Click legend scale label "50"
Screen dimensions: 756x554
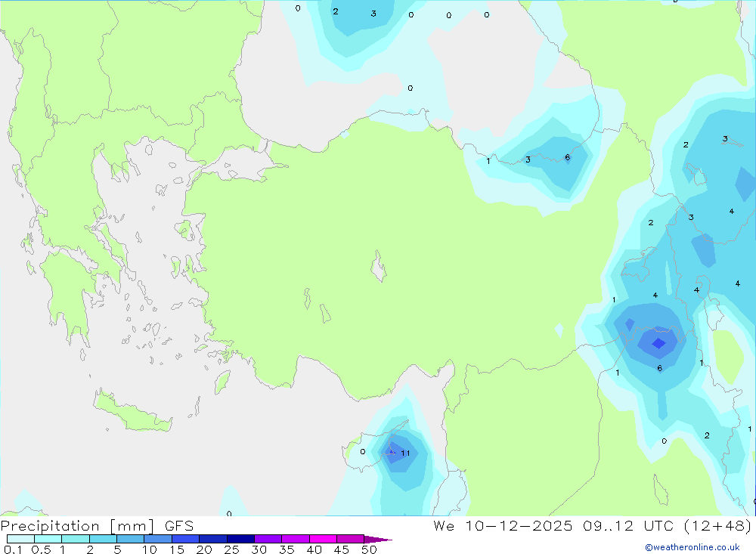pyautogui.click(x=369, y=549)
